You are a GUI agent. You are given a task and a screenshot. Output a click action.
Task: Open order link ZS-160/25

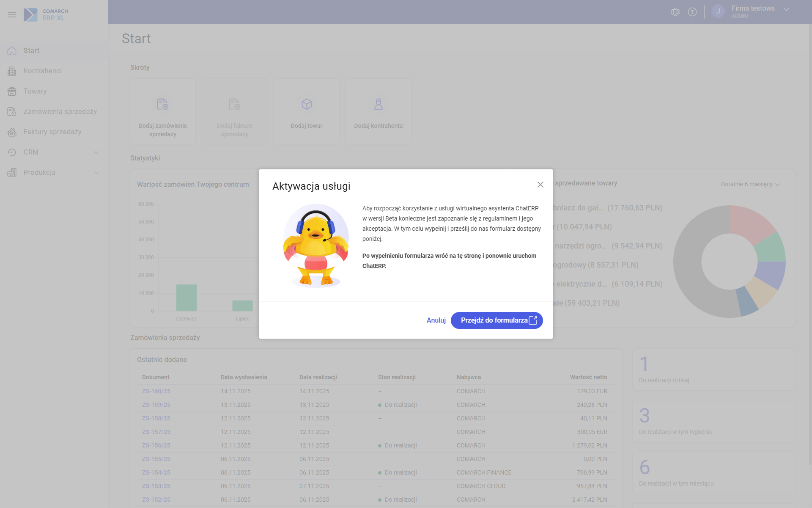coord(156,392)
